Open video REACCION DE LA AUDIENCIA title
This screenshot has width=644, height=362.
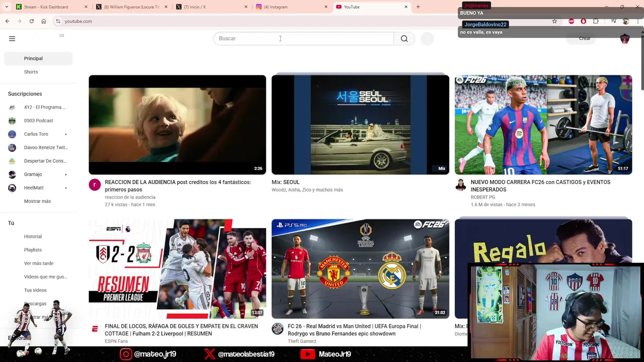point(178,186)
